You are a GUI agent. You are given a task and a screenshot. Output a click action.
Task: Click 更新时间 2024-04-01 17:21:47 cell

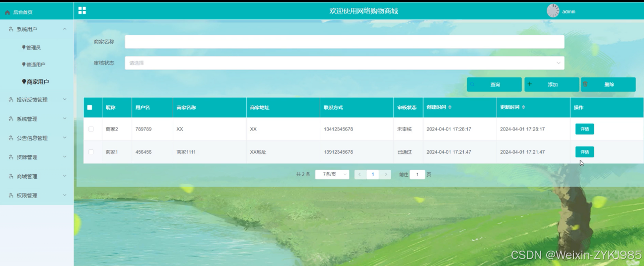522,152
